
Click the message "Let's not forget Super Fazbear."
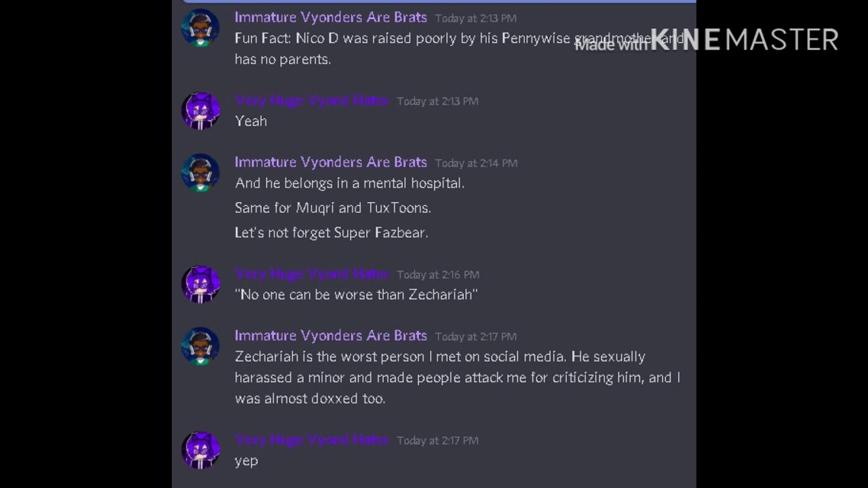331,232
